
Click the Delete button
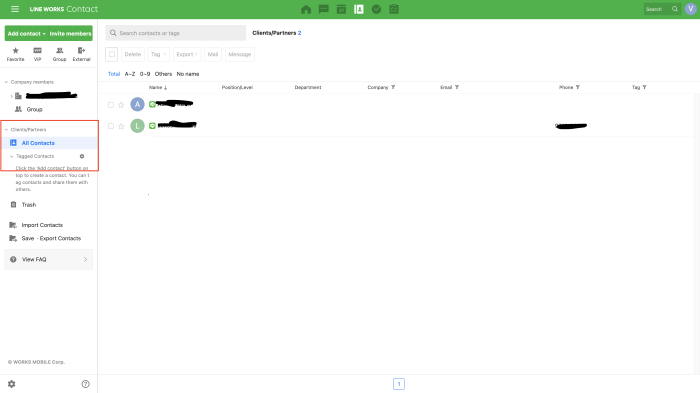133,54
